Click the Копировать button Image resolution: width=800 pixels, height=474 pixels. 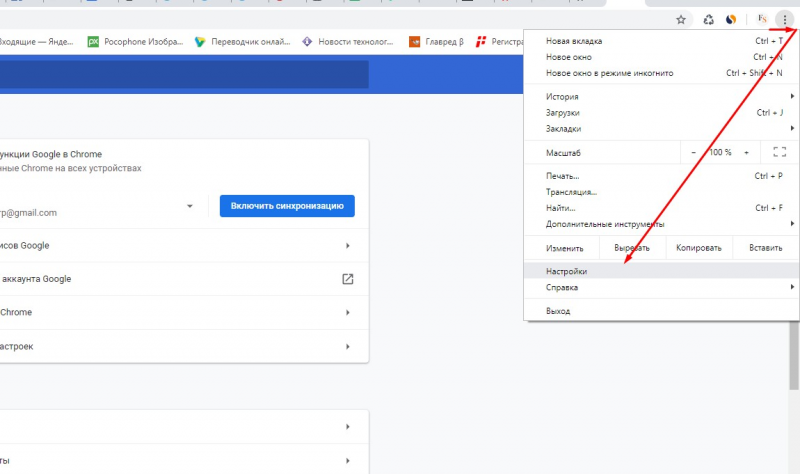coord(699,248)
